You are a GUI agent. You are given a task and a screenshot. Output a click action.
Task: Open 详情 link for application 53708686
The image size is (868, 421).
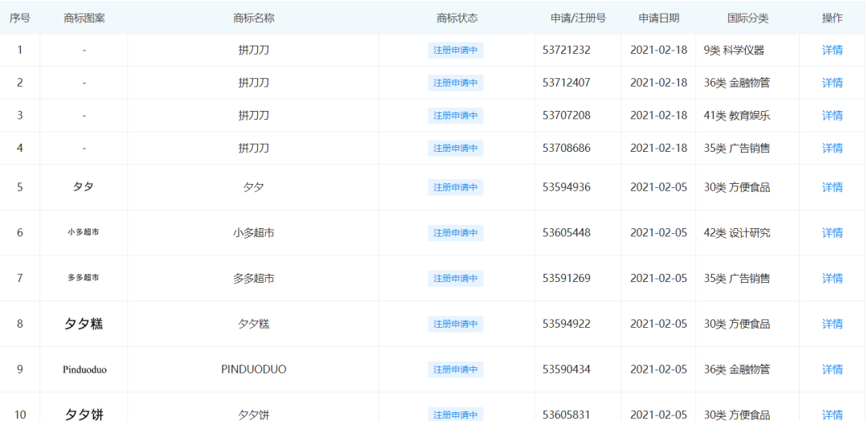(x=832, y=149)
